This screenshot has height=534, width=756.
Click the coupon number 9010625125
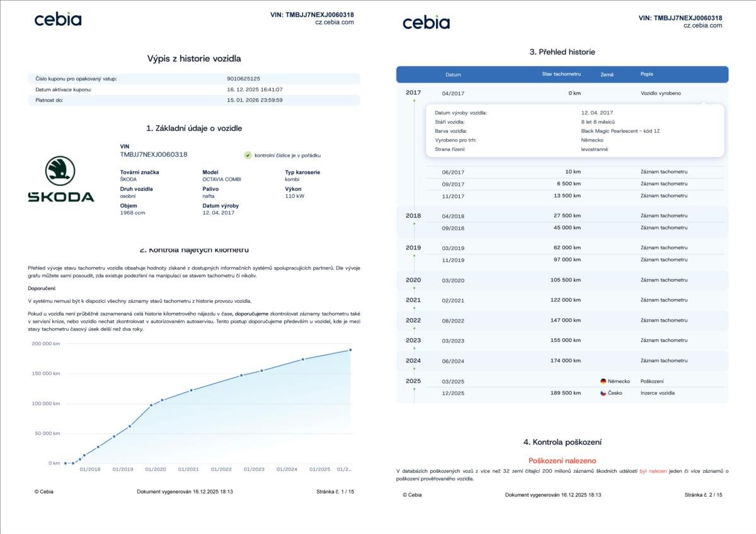[x=243, y=79]
